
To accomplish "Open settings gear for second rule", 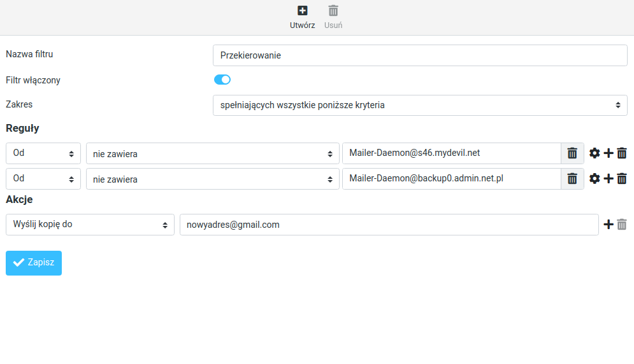I will pyautogui.click(x=594, y=179).
